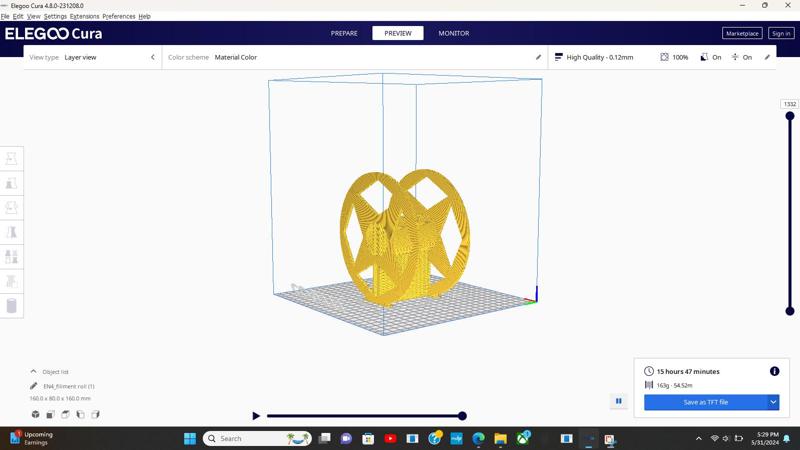Select the Rotate tool in the left toolbar

[x=11, y=208]
